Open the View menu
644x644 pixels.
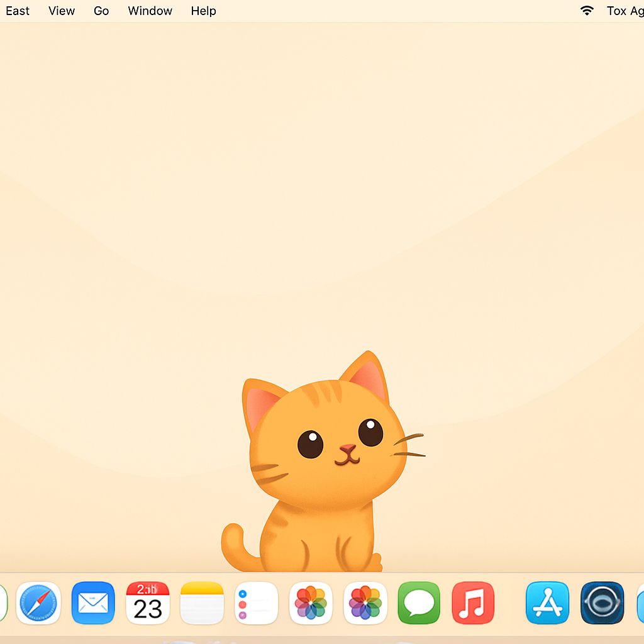pos(62,11)
